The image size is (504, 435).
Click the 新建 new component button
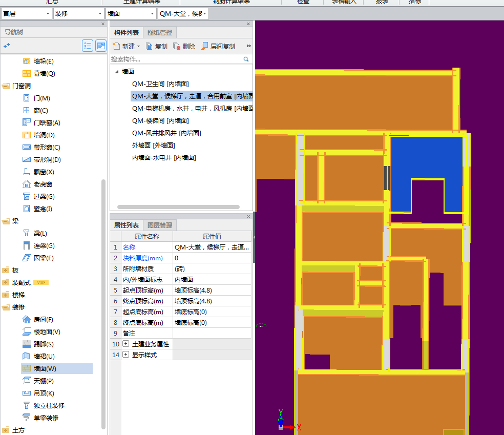[x=124, y=46]
